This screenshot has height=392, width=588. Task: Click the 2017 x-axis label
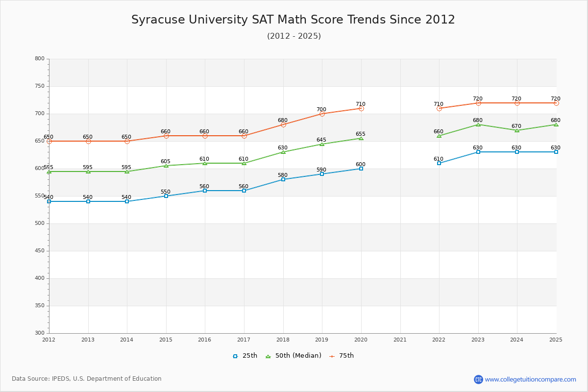click(x=244, y=340)
